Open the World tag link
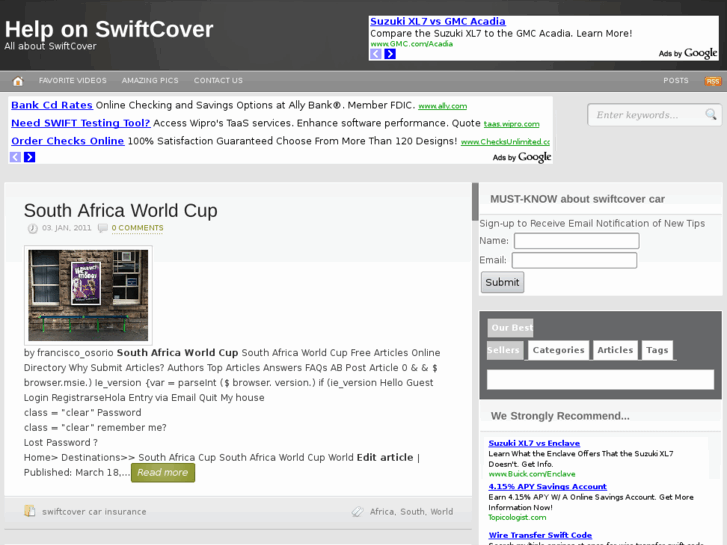The width and height of the screenshot is (727, 545). (441, 512)
